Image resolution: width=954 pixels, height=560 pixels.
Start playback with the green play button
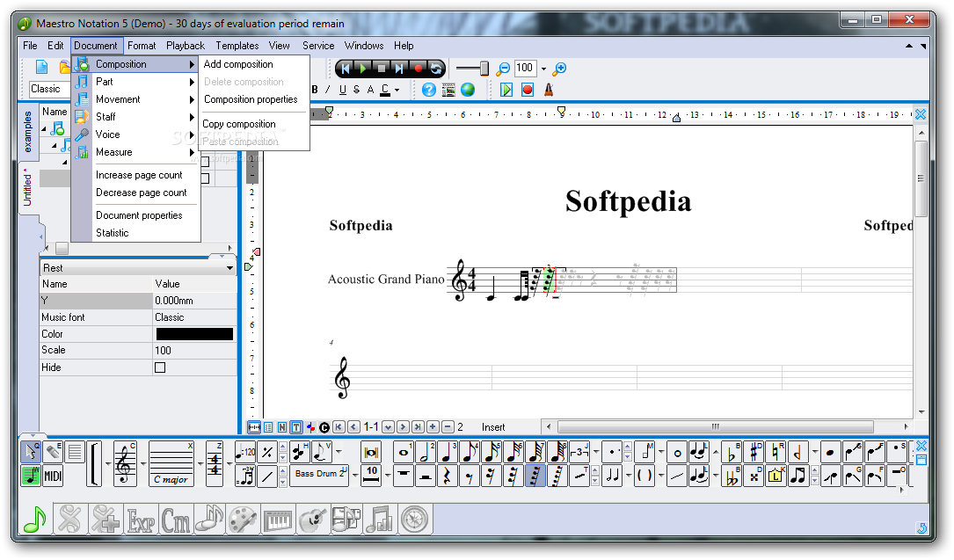363,69
